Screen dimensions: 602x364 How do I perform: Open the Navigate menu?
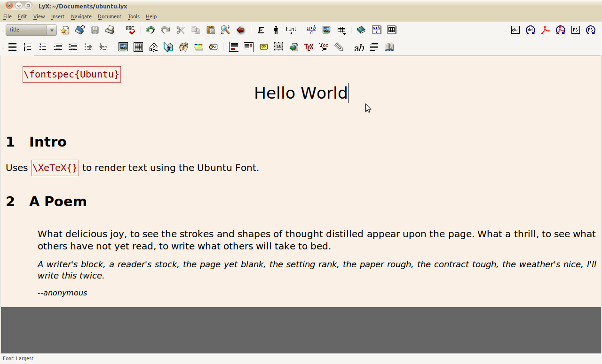pos(81,16)
